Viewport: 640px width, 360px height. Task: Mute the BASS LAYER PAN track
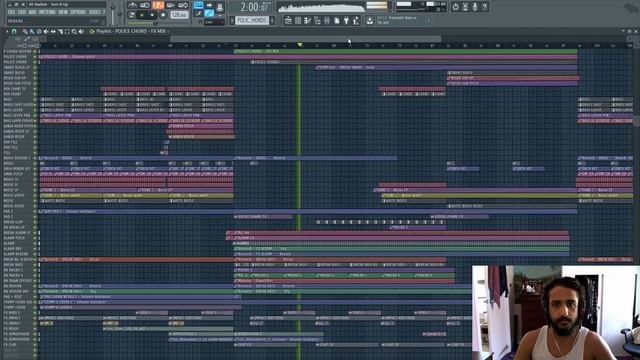point(35,116)
